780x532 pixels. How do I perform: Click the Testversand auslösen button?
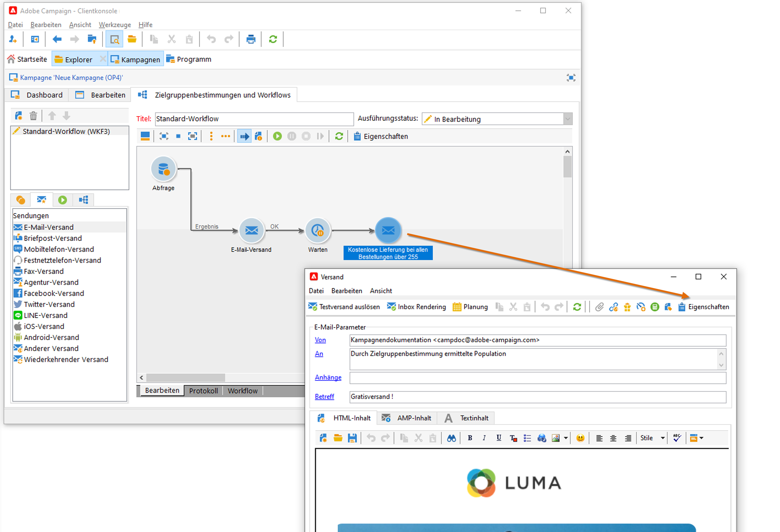click(x=344, y=307)
